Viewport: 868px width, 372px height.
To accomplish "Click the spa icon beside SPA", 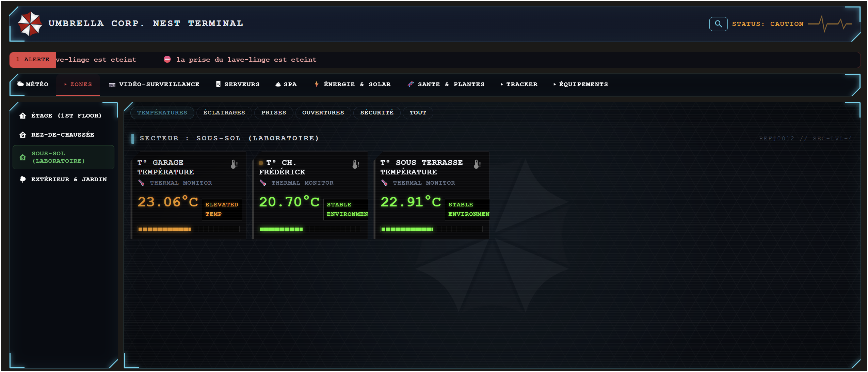I will click(x=278, y=84).
